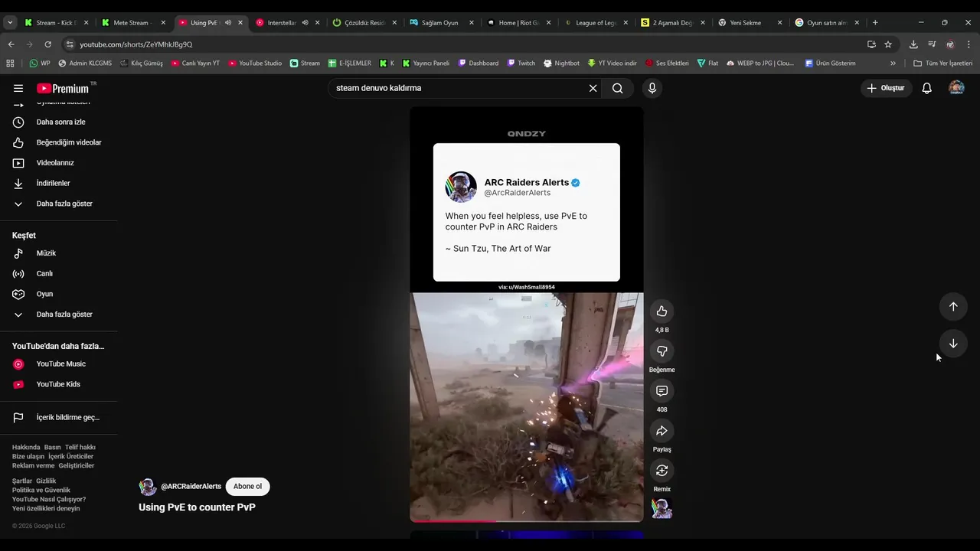Show hidden bookmarks with double chevron
This screenshot has height=551, width=980.
point(893,64)
